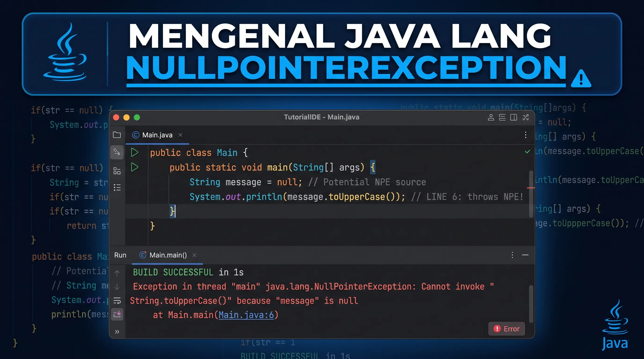Click '// LINE 6: throws NPE!' comment
Screen dimensions: 644x359
point(467,197)
